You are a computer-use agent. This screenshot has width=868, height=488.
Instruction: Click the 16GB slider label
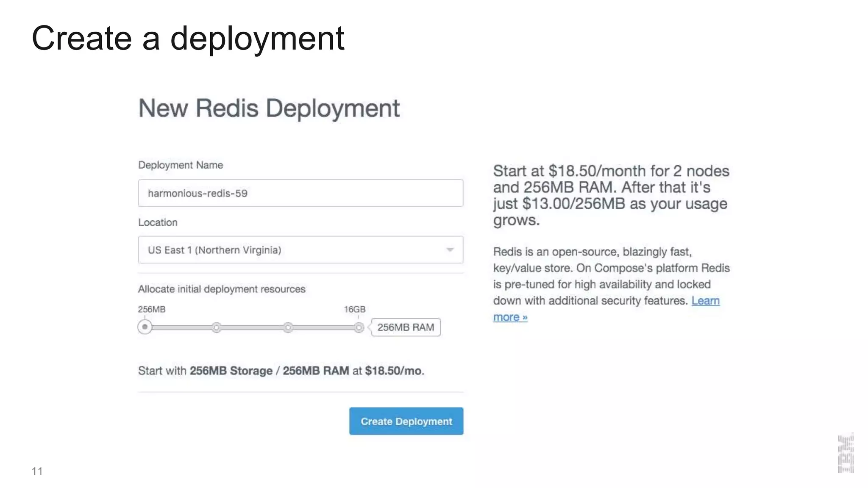click(x=355, y=309)
